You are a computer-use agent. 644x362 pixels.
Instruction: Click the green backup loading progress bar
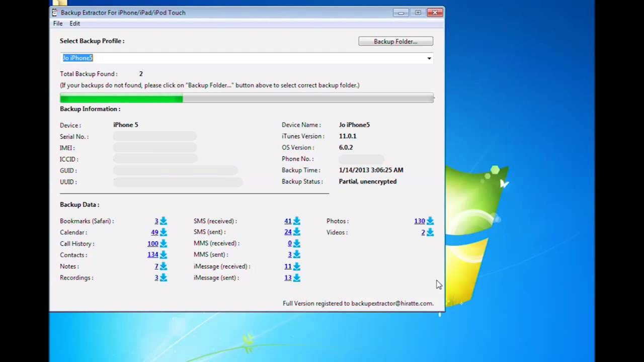[x=247, y=98]
